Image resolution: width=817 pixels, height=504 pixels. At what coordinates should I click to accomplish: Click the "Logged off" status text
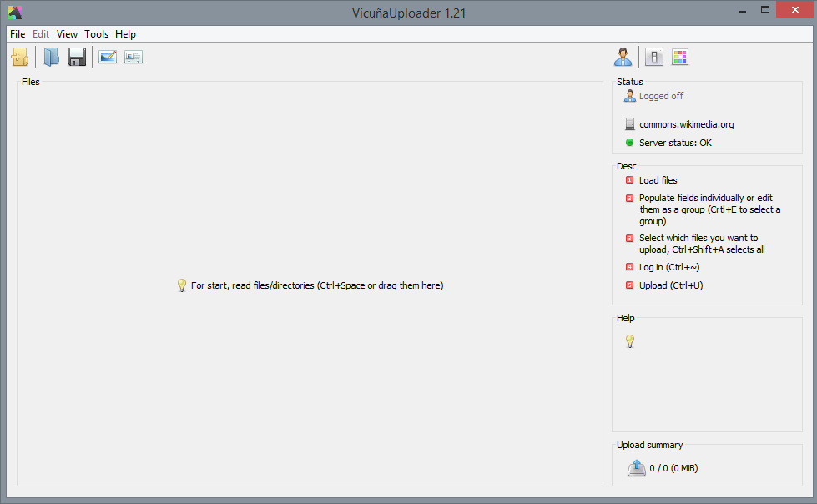pos(661,96)
